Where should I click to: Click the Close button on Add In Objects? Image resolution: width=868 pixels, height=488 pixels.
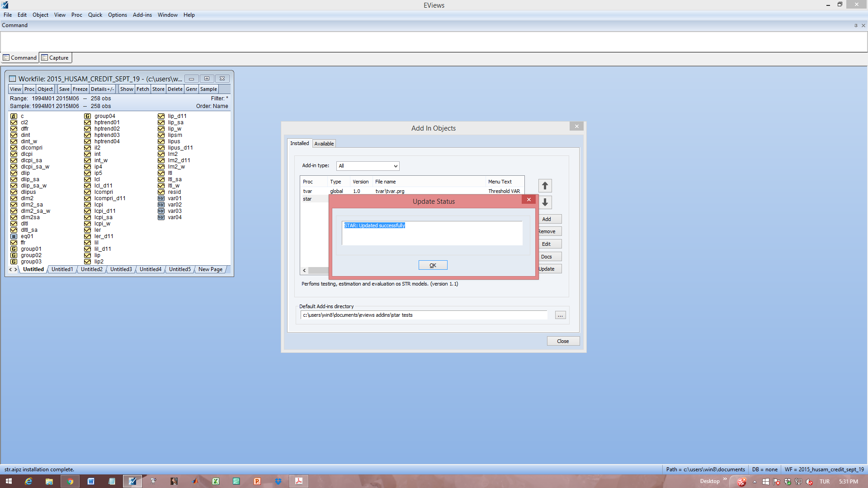(562, 341)
